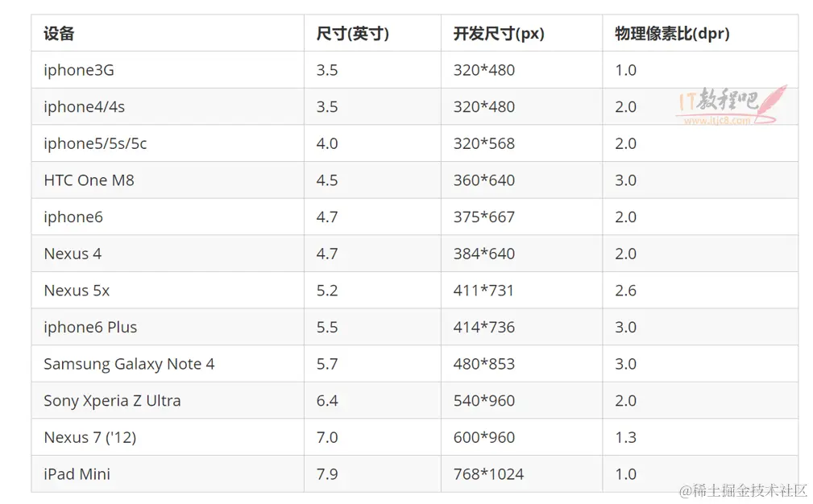Select the iphone5/5s/5c device cell
Screen dimensions: 813x504
click(x=95, y=143)
